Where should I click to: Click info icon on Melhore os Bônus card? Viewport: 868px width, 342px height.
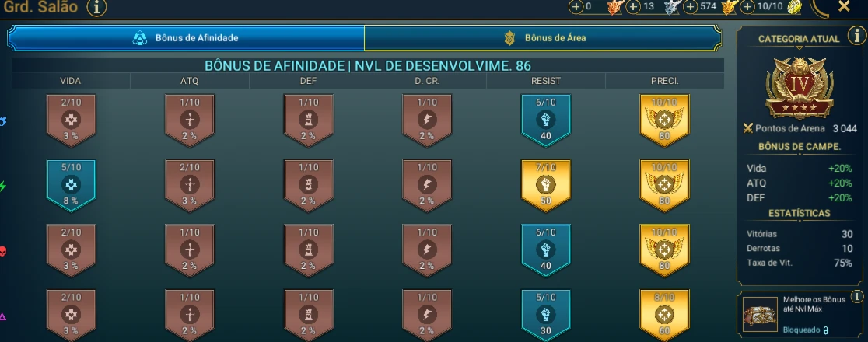tap(857, 296)
